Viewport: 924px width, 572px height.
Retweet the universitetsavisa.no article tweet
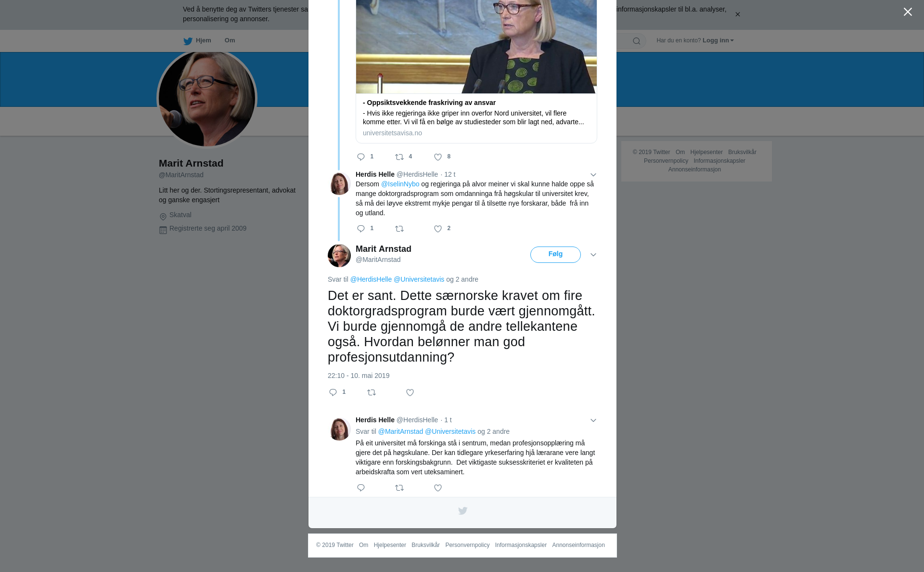pos(399,157)
